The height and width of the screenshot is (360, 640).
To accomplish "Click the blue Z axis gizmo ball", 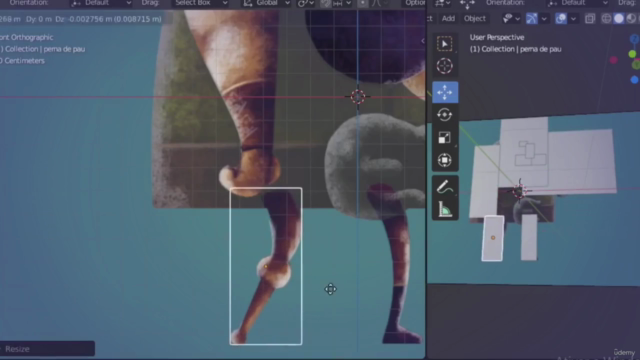I will (x=635, y=39).
